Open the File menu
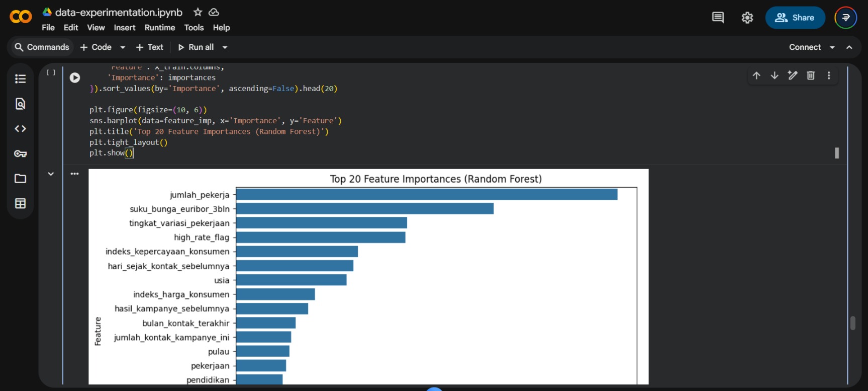Image resolution: width=868 pixels, height=391 pixels. click(48, 28)
